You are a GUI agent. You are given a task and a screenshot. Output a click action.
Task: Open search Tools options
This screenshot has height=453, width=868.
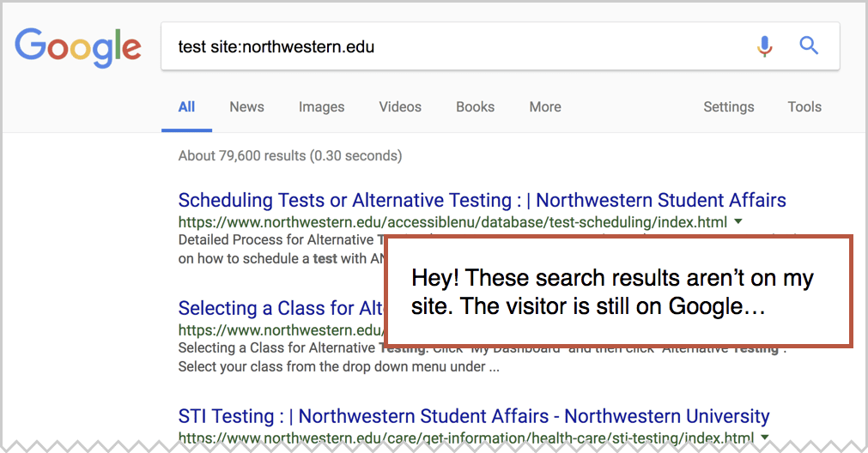point(804,106)
